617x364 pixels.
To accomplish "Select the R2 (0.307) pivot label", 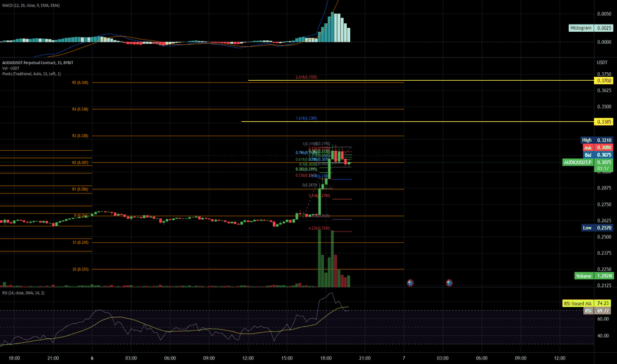I will point(80,163).
